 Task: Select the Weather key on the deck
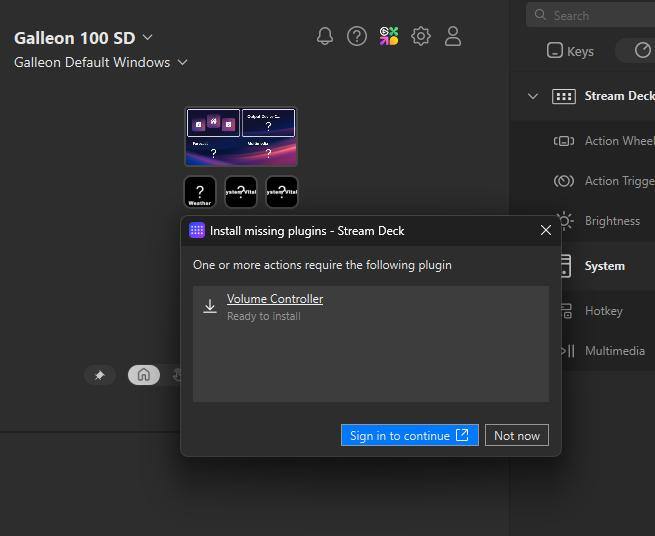[x=200, y=192]
